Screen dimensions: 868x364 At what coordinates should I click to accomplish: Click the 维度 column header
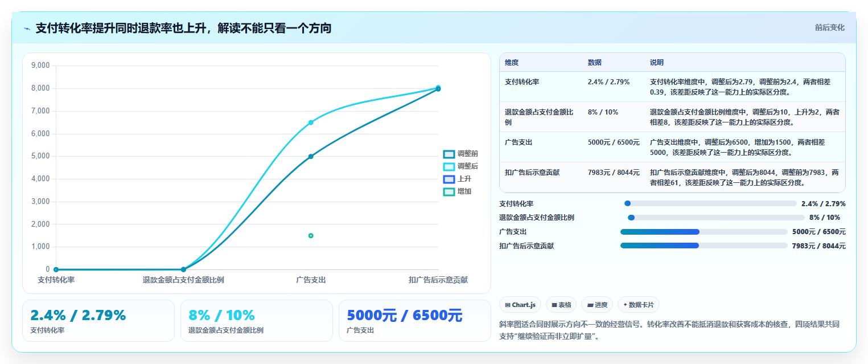point(512,62)
